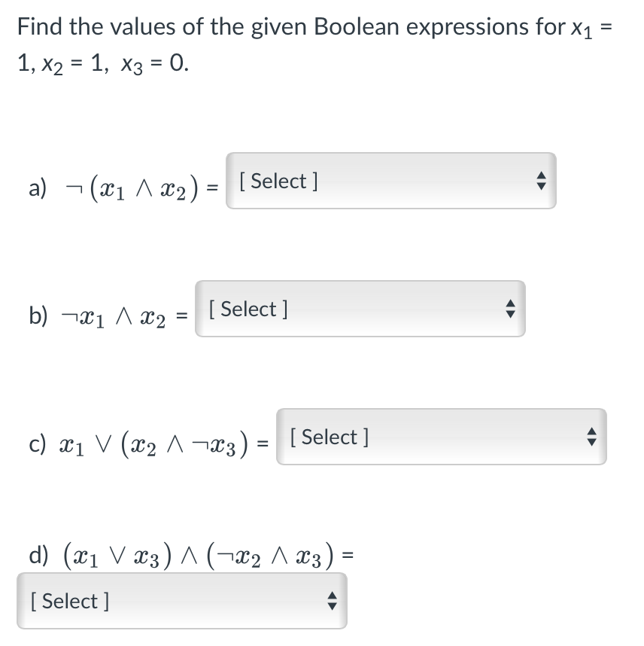The width and height of the screenshot is (644, 646).
Task: Select the [ Select ] placeholder for part a
Action: pos(278,181)
